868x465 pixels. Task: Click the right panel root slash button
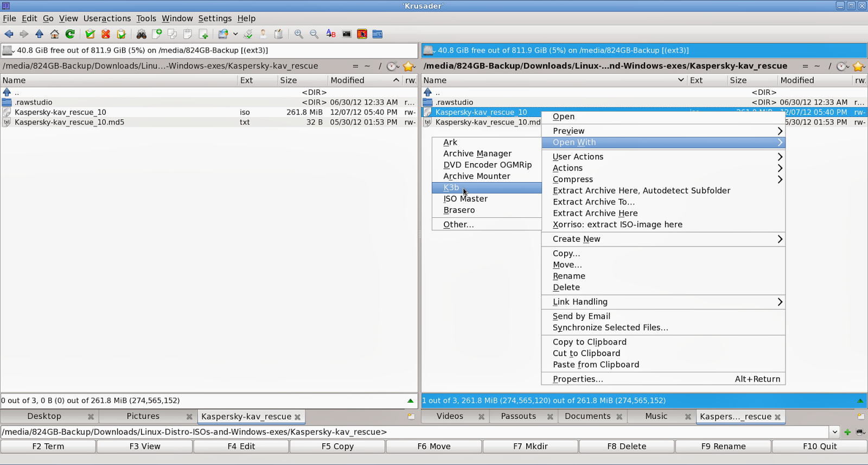[x=829, y=66]
